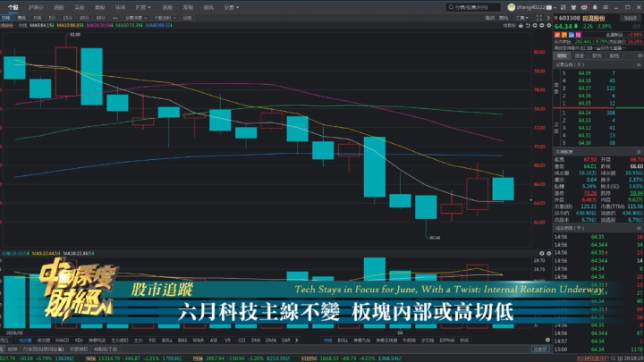Select the EXPMA indicator
Viewport: 644px width, 362px height.
point(446,341)
